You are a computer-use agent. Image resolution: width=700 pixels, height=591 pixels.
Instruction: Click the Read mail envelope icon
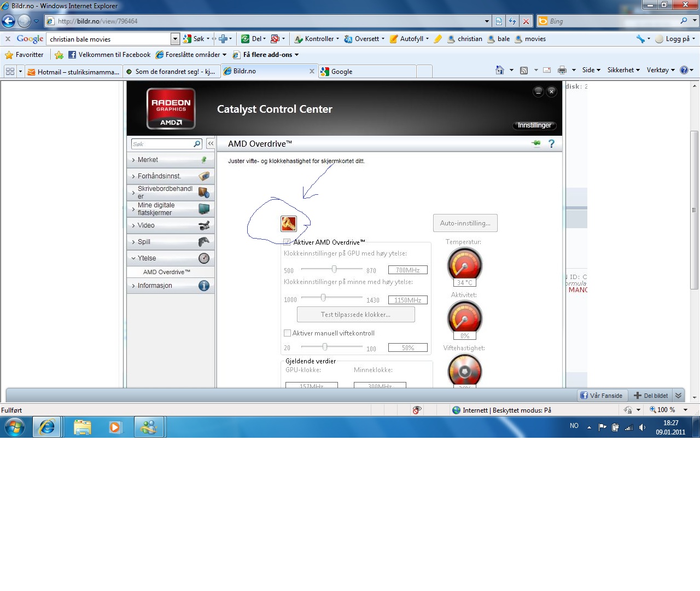[547, 70]
